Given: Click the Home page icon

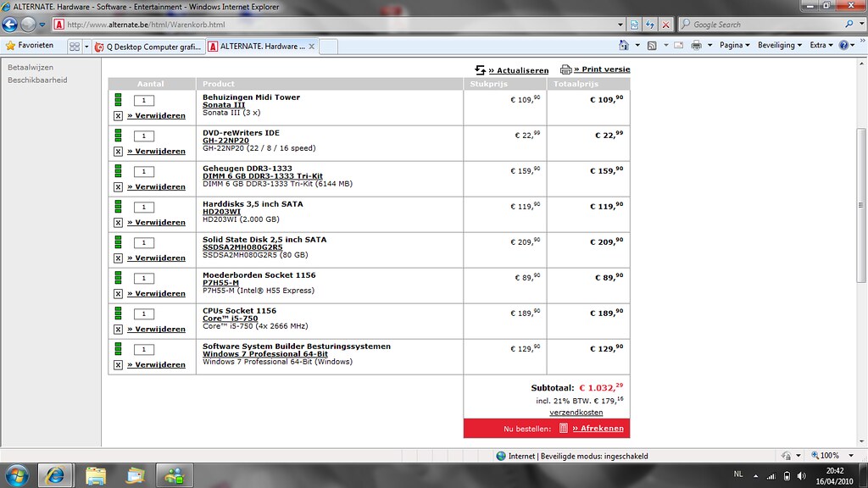Looking at the screenshot, I should (x=624, y=46).
